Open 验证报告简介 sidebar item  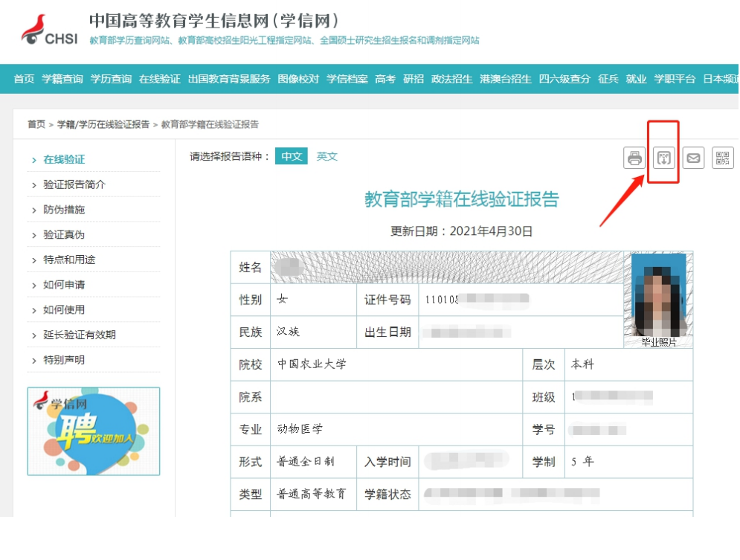tap(74, 184)
